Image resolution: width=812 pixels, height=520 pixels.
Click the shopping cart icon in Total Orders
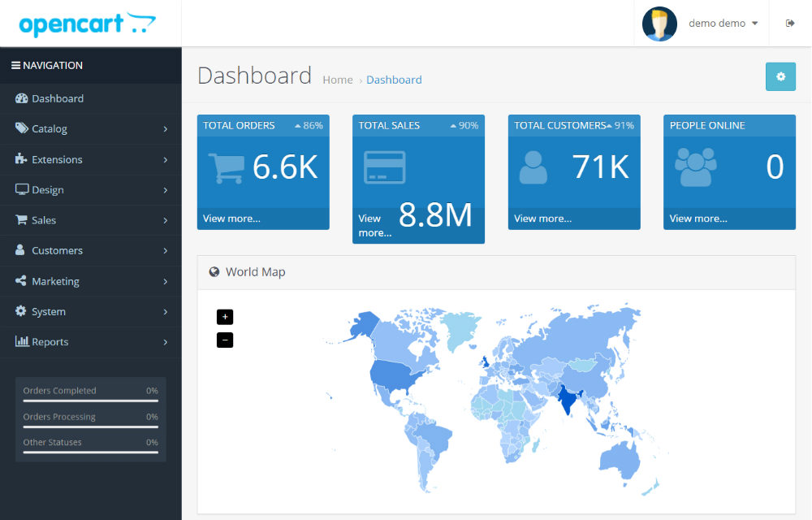coord(225,167)
